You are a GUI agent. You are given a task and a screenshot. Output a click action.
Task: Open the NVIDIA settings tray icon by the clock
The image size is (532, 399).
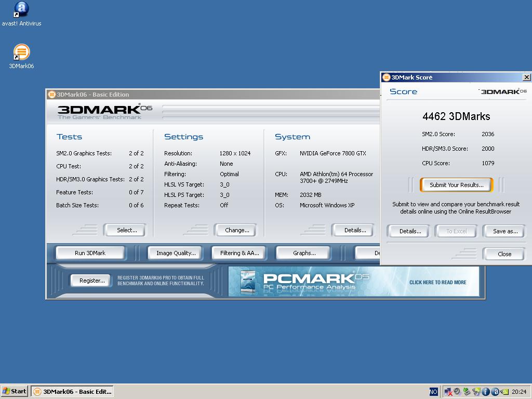(x=504, y=392)
